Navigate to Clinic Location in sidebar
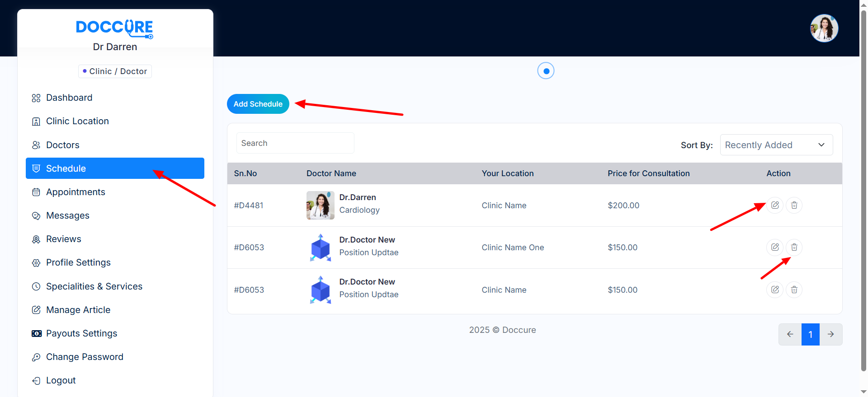Screen dimensions: 868x397 [77, 121]
